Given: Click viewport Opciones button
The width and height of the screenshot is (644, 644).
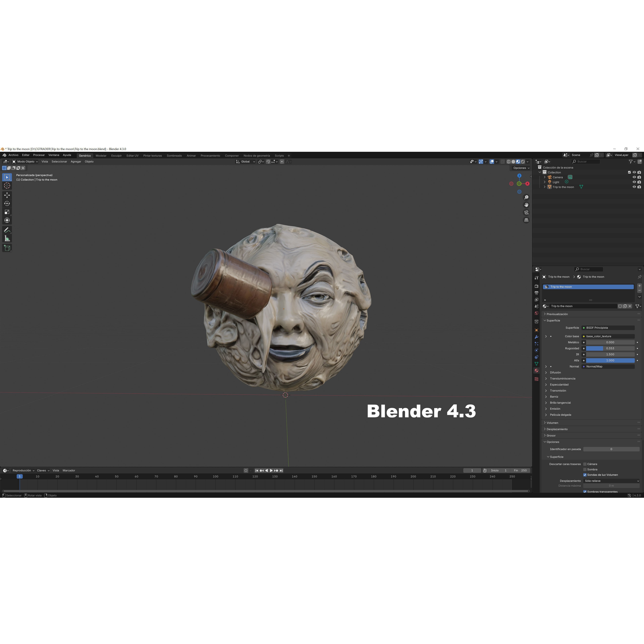Looking at the screenshot, I should pyautogui.click(x=521, y=168).
